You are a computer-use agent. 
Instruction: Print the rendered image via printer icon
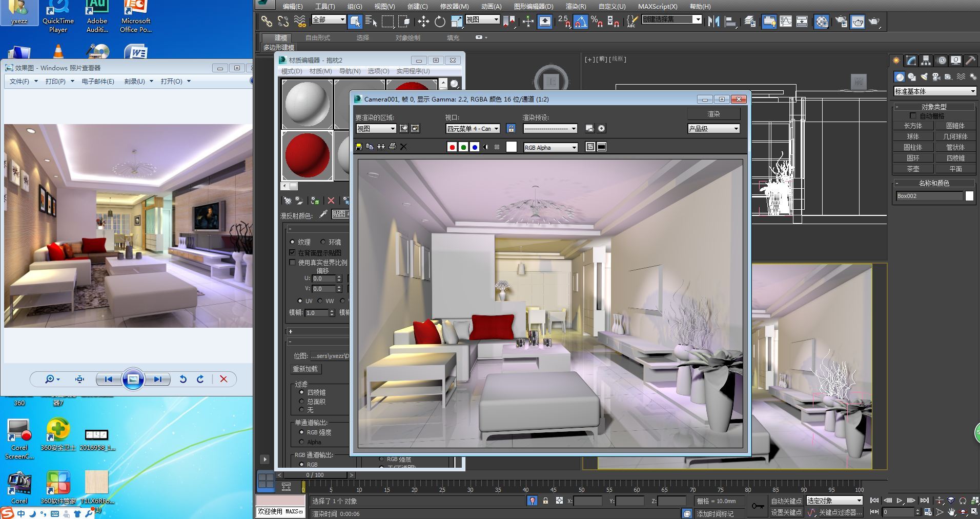[x=393, y=147]
